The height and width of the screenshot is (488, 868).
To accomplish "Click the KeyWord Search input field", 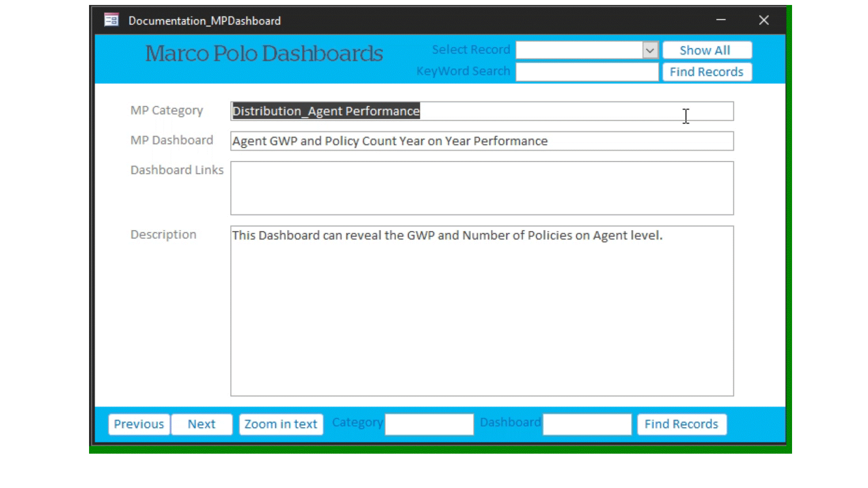I will (587, 72).
